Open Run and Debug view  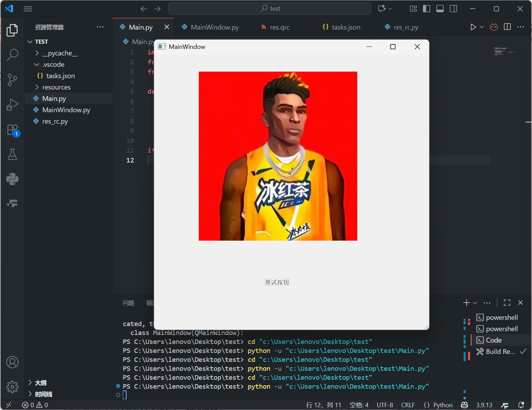click(x=12, y=105)
